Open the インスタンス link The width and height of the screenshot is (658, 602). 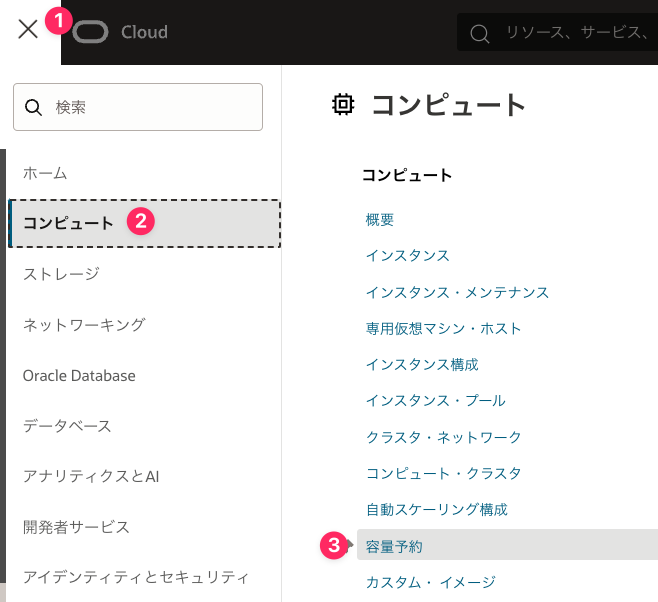(x=407, y=255)
